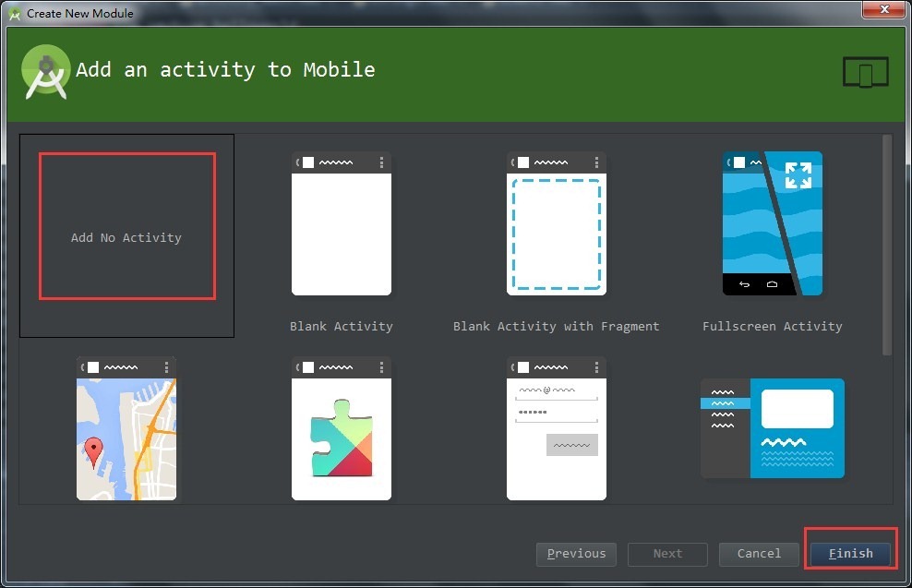
Task: Close the Create New Module dialog
Action: [x=884, y=9]
